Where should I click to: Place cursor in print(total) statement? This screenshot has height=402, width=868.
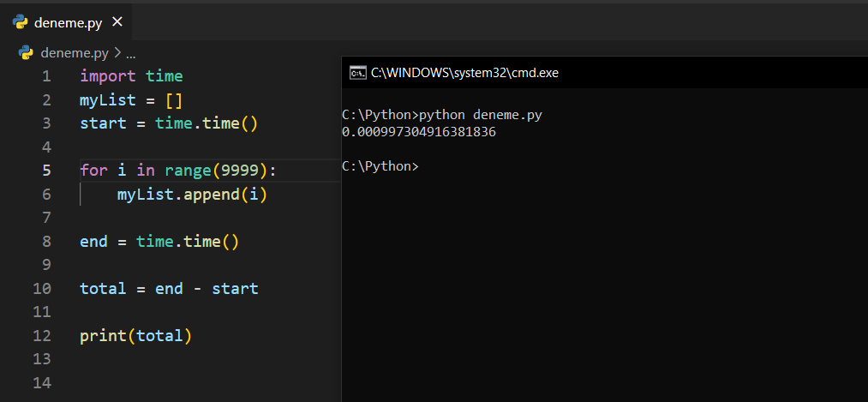[135, 336]
